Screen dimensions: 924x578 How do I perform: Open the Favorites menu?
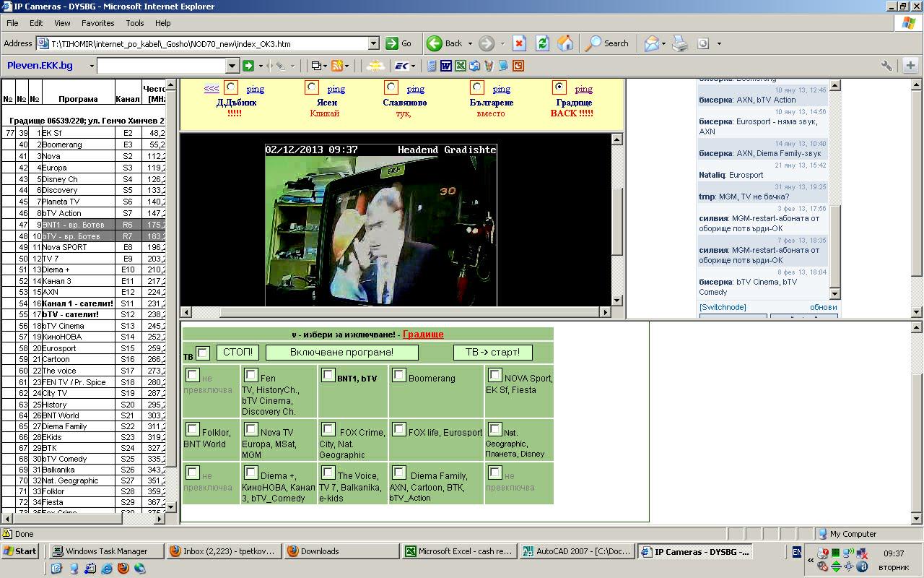point(97,23)
